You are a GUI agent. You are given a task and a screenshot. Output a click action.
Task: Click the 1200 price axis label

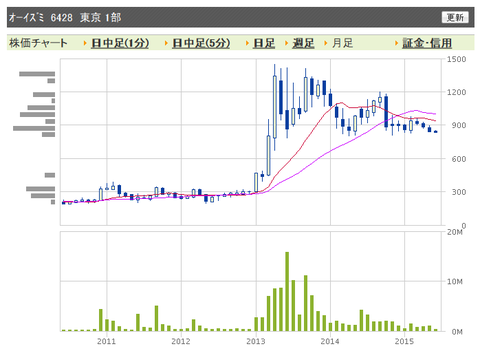[x=456, y=92]
